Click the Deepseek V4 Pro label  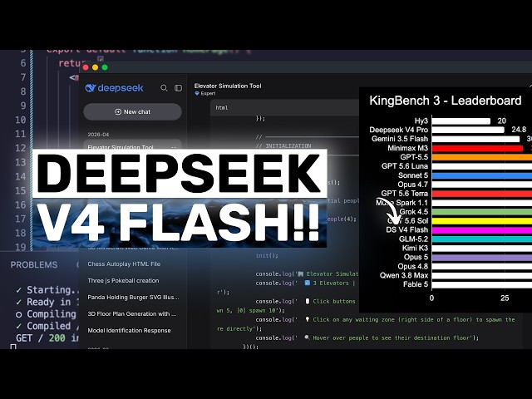399,130
